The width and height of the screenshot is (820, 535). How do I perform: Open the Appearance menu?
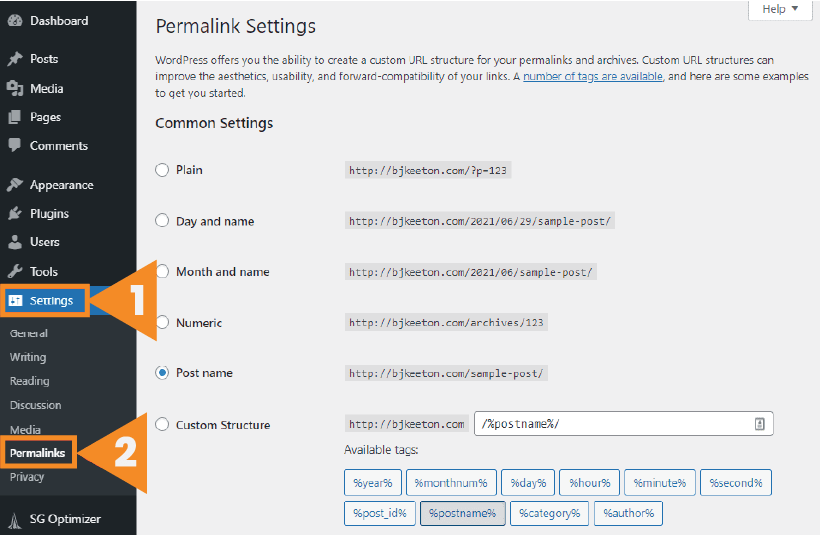point(62,185)
